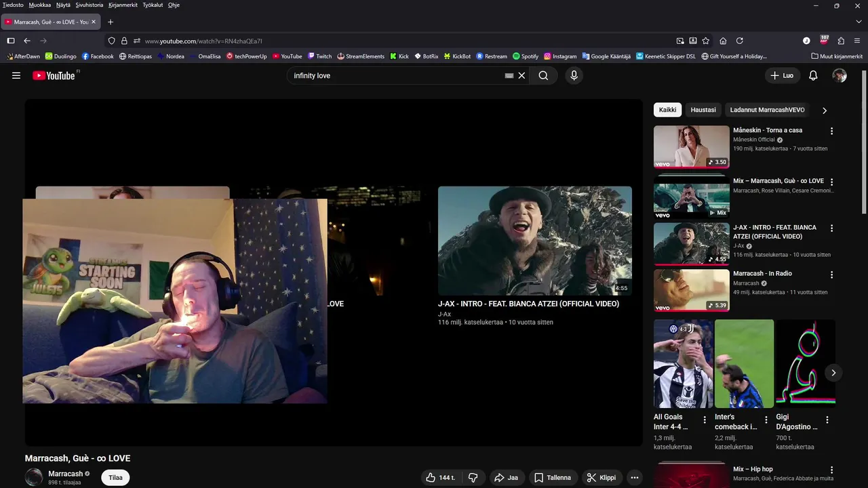The width and height of the screenshot is (868, 488).
Task: Click the youtube.com address bar URL
Action: click(203, 41)
